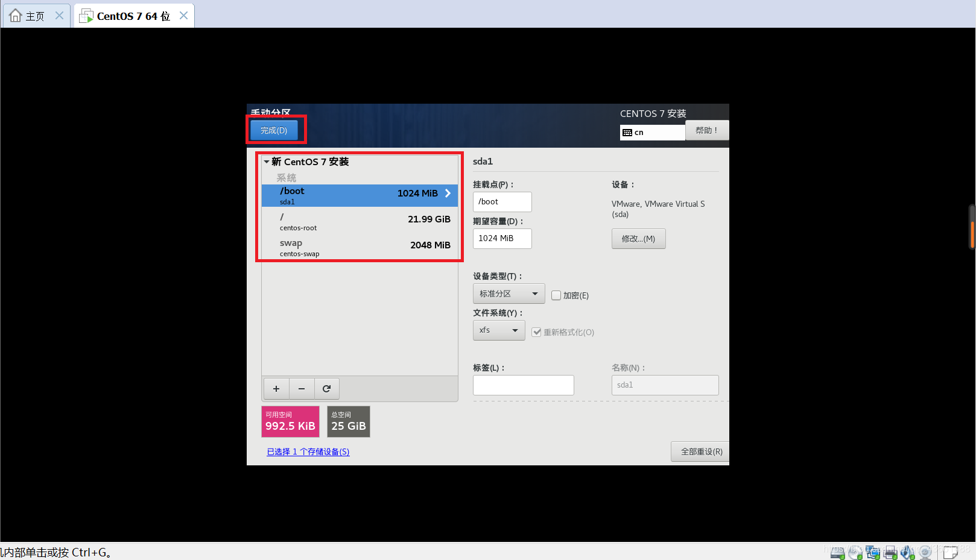976x560 pixels.
Task: Click the 总空间 25 GiB box
Action: coord(348,421)
